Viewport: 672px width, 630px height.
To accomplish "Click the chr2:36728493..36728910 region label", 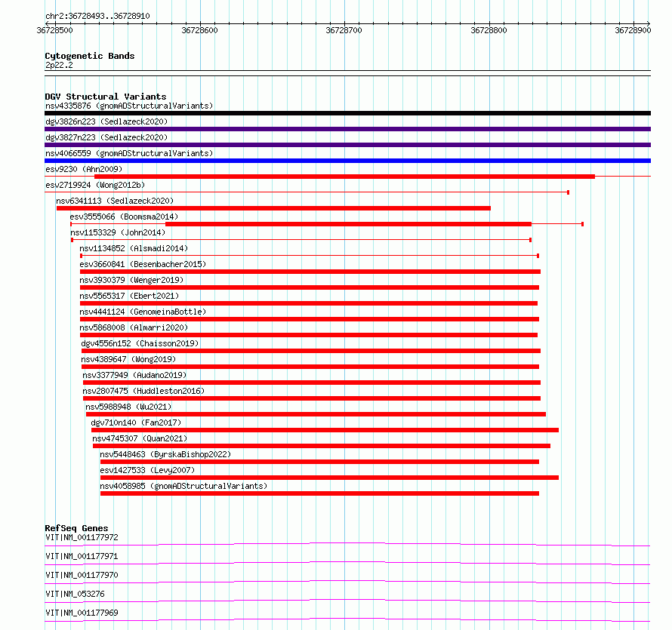I will coord(97,17).
